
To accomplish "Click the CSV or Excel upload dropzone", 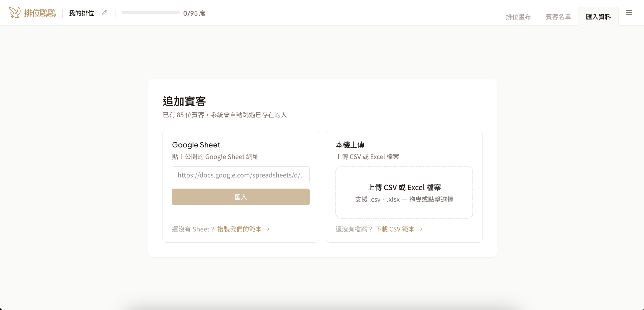I will [404, 193].
